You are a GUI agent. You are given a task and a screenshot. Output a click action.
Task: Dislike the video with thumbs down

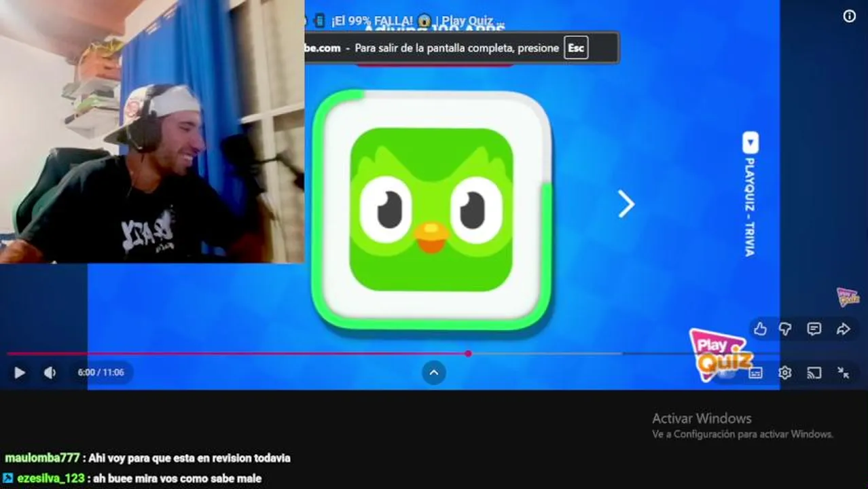click(785, 329)
